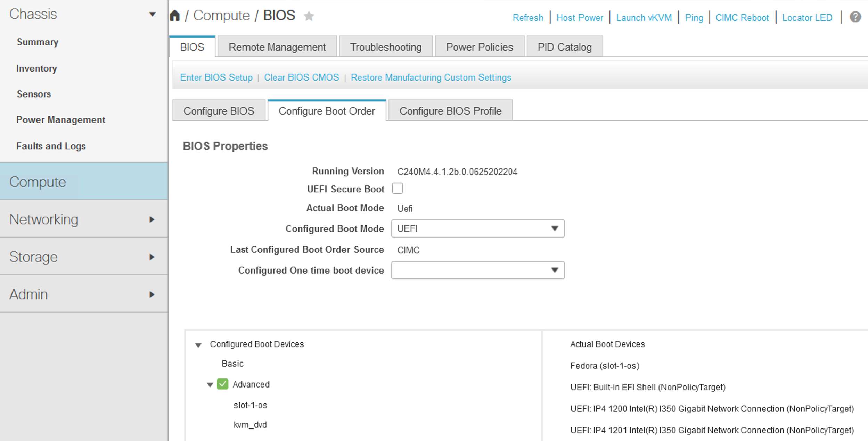Collapse the Chassis menu arrow
This screenshot has height=441, width=868.
tap(152, 14)
